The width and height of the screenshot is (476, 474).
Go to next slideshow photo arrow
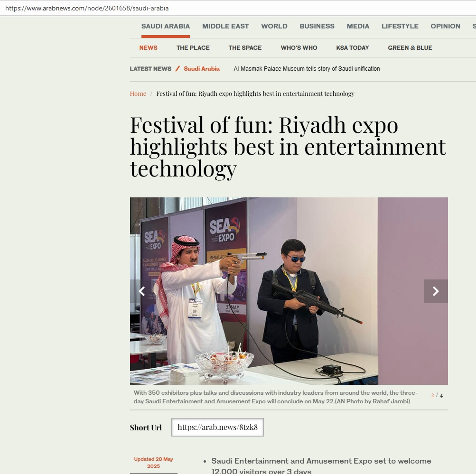436,291
